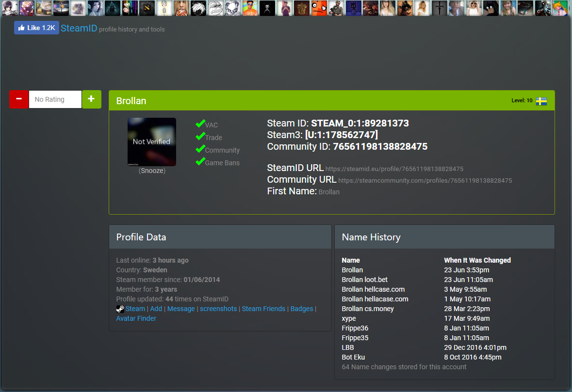Open the orange cartoon face avatar
This screenshot has height=392, width=572.
[x=319, y=8]
